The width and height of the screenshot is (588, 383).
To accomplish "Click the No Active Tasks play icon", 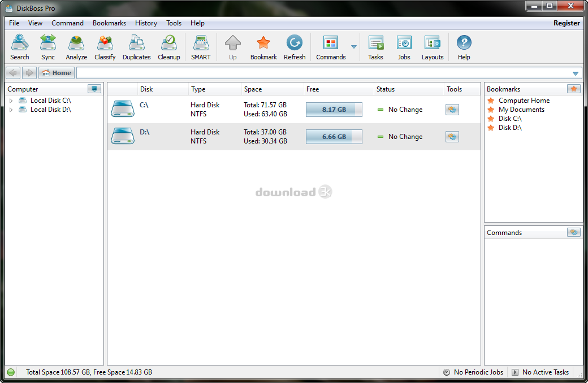I will [515, 372].
